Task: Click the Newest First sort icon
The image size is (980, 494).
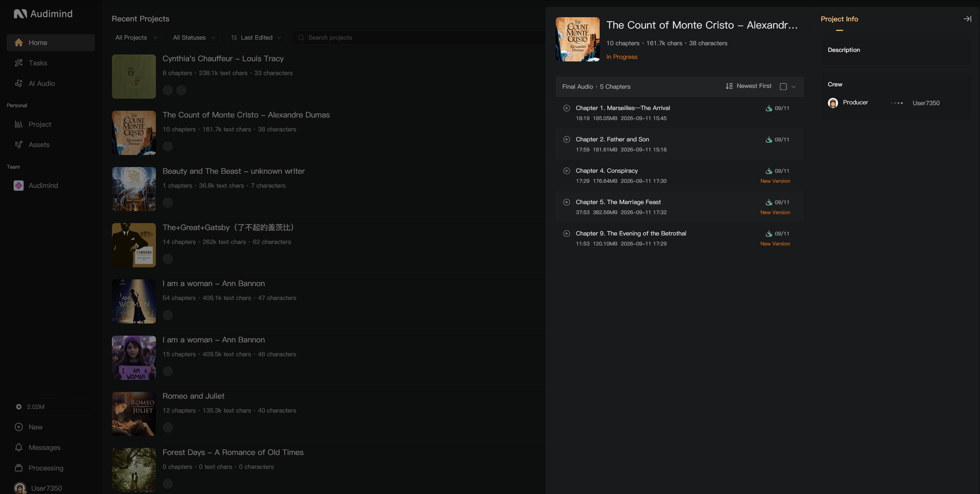Action: coord(729,86)
